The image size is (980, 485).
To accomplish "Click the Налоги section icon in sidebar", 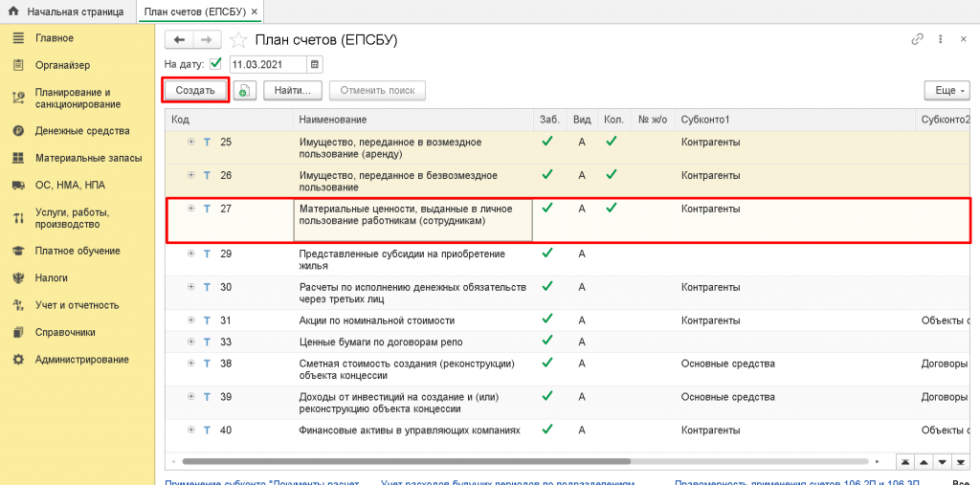I will pyautogui.click(x=17, y=277).
